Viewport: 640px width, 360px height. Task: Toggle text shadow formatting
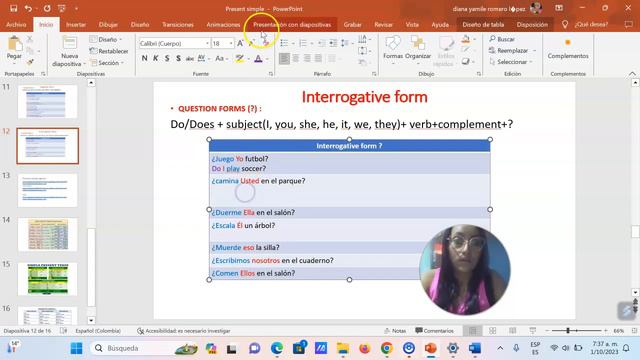tap(178, 58)
